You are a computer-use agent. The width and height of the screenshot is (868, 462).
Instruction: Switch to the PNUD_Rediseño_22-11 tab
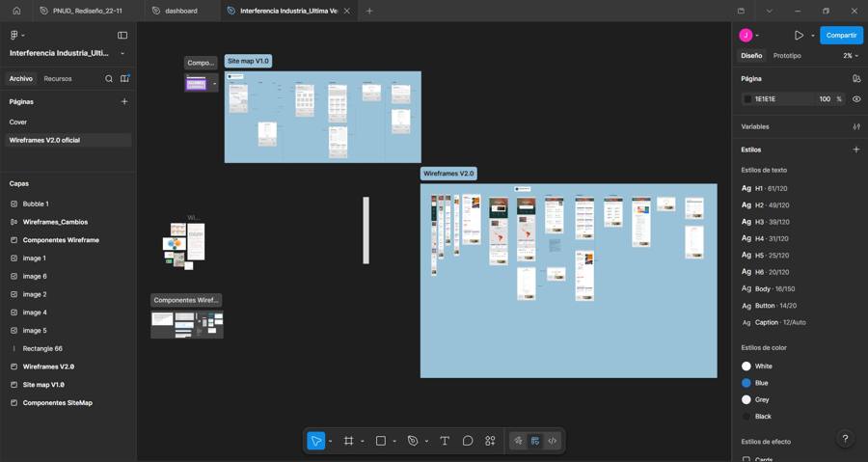coord(88,11)
